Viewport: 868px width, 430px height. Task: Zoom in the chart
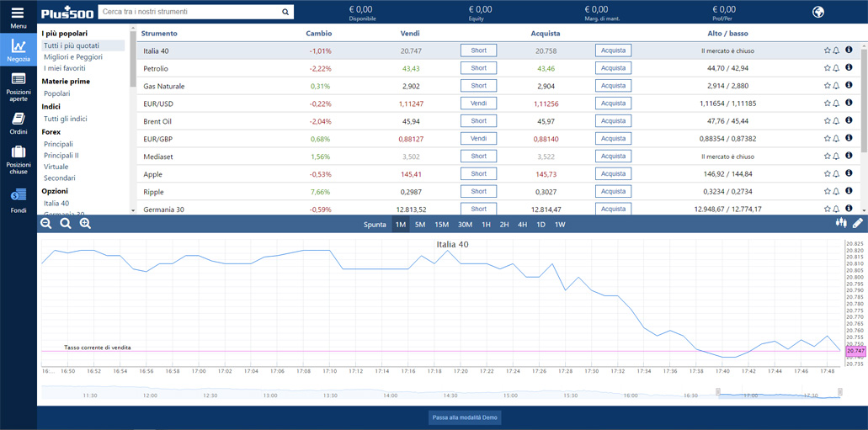(x=85, y=224)
